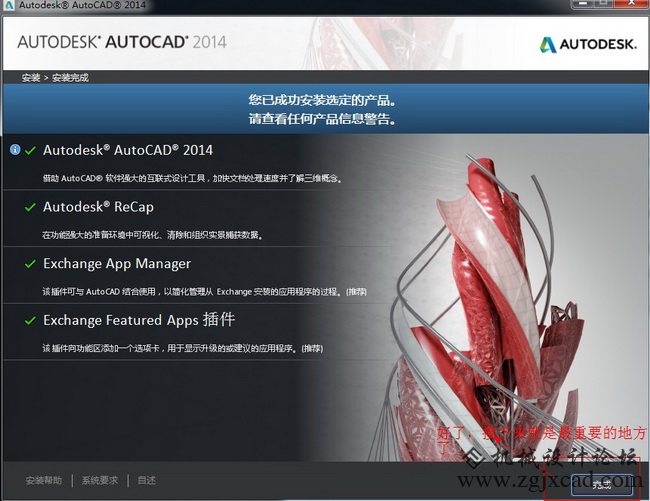Click the Featured Apps description starting 该插件向功能区
The image size is (650, 501).
(x=182, y=348)
